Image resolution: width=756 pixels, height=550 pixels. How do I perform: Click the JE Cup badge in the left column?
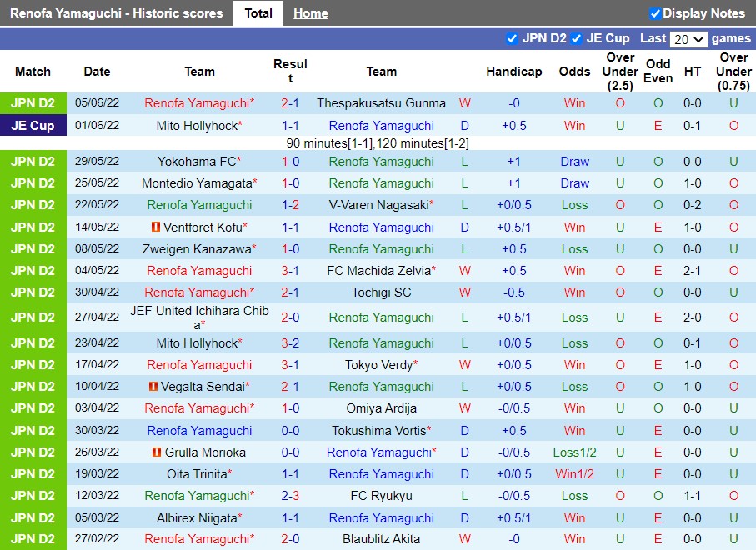point(33,125)
